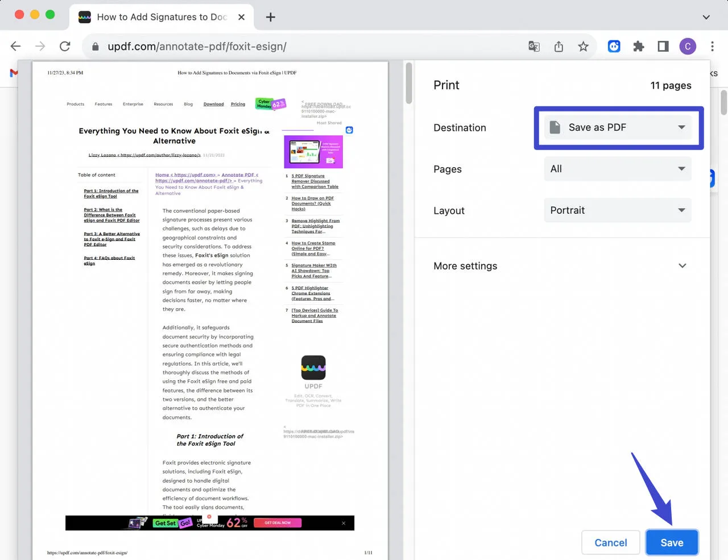Go back using the back arrow
This screenshot has width=728, height=560.
click(x=15, y=46)
